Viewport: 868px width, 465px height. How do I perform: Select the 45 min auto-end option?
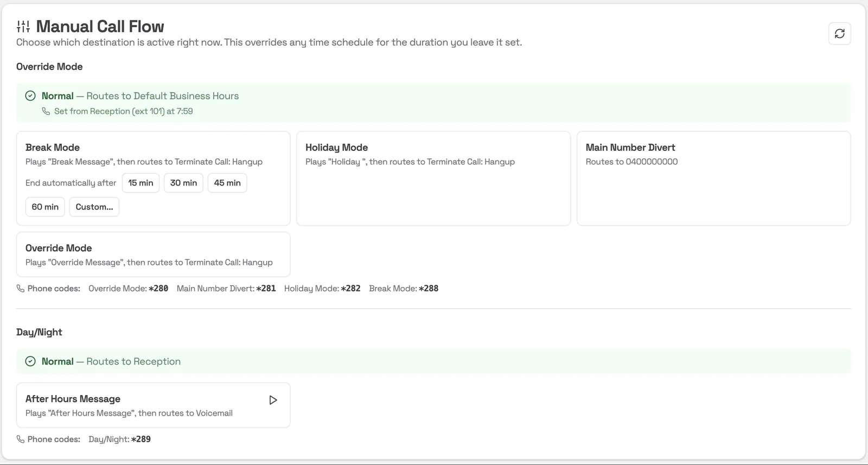(x=227, y=183)
